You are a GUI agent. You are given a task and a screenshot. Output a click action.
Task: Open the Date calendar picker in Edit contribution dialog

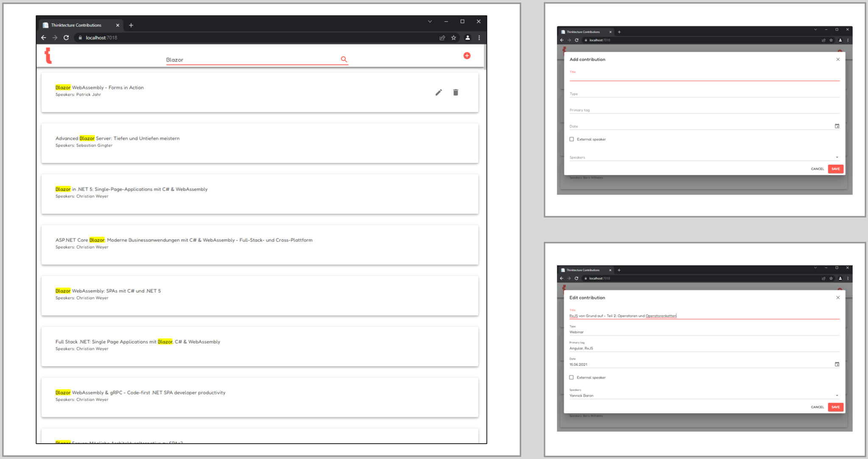coord(837,364)
